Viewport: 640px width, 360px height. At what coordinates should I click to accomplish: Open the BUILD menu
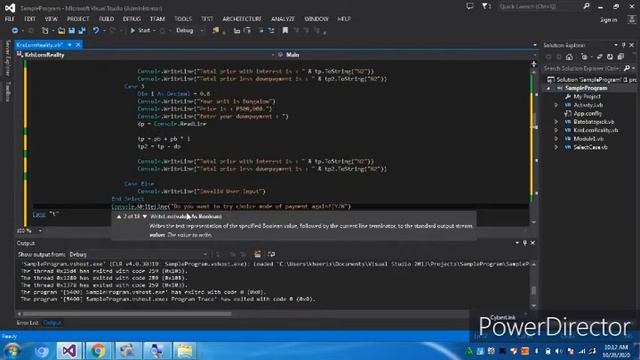106,19
